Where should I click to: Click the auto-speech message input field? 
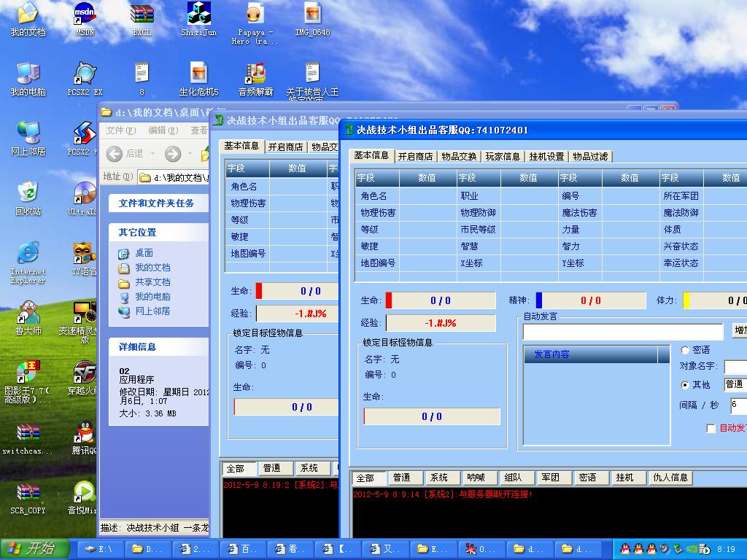[623, 332]
